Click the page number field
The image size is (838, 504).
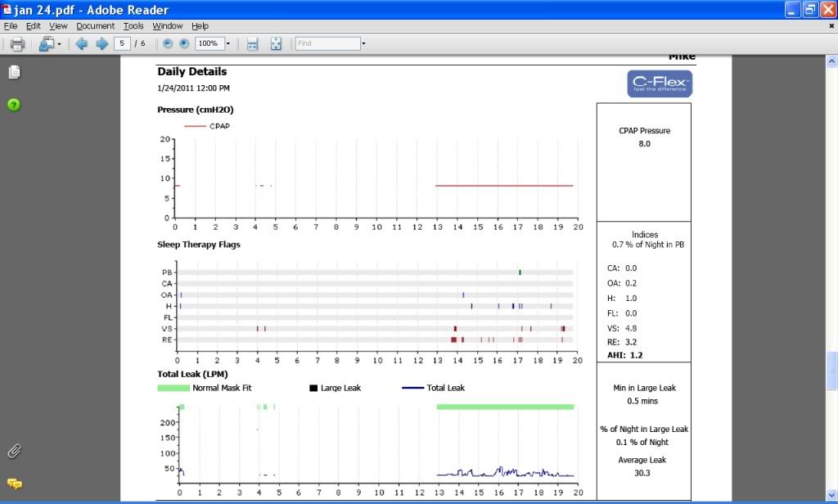[123, 43]
